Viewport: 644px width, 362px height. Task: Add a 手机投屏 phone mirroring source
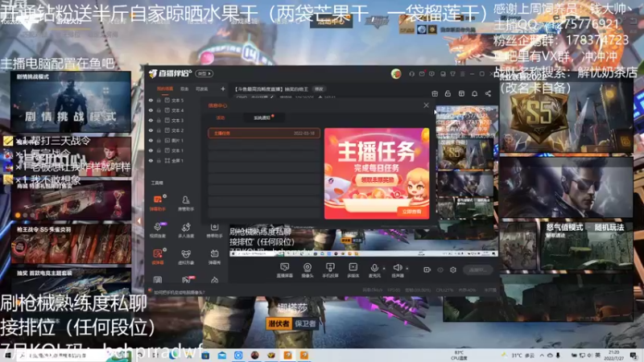coord(330,270)
